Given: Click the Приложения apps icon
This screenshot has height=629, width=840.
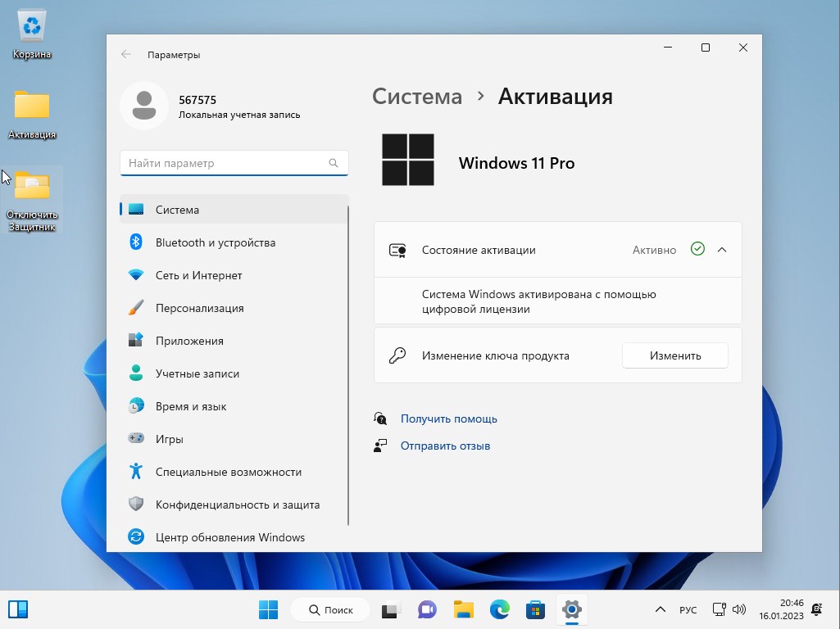Looking at the screenshot, I should (136, 340).
